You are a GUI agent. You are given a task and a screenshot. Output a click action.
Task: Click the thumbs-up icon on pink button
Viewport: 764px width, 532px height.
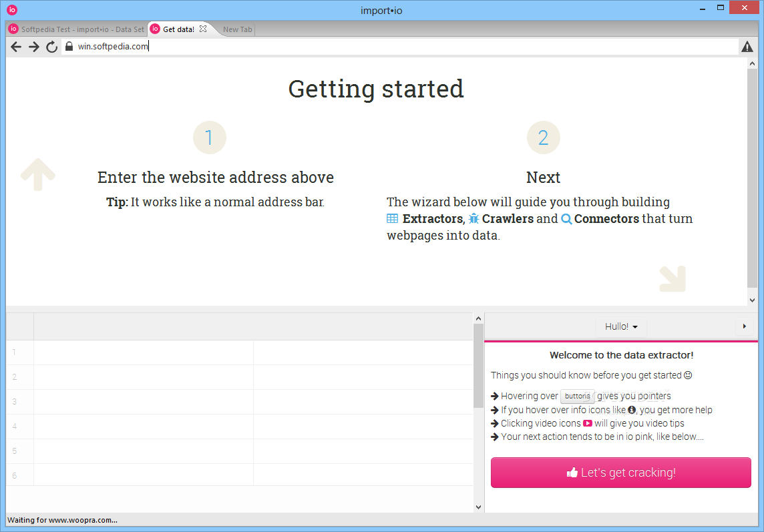pyautogui.click(x=572, y=472)
